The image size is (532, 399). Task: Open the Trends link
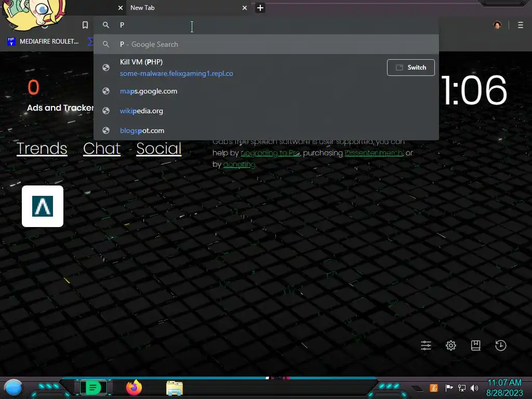(42, 149)
